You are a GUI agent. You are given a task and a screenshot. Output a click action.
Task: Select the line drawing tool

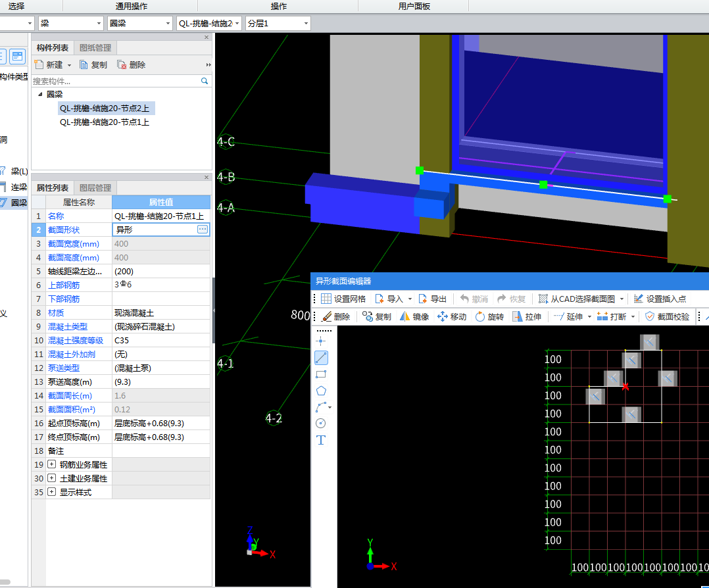(321, 358)
